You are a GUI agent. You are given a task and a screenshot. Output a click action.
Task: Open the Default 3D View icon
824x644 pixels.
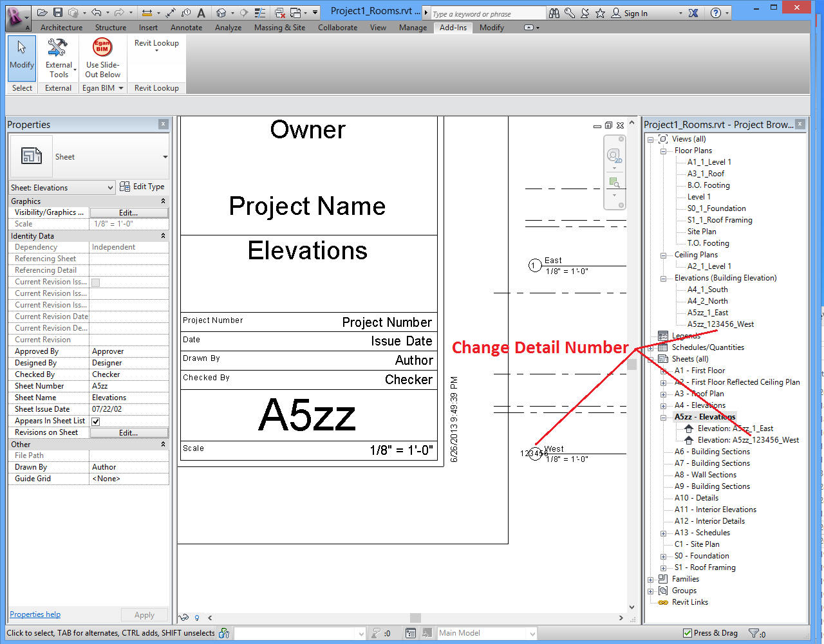[x=221, y=13]
